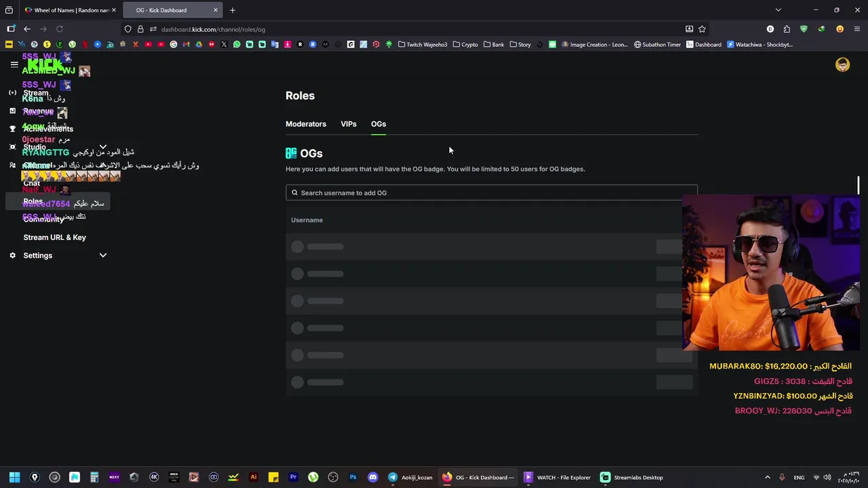Open the Crypto bookmark folder
This screenshot has width=868, height=488.
[x=465, y=45]
